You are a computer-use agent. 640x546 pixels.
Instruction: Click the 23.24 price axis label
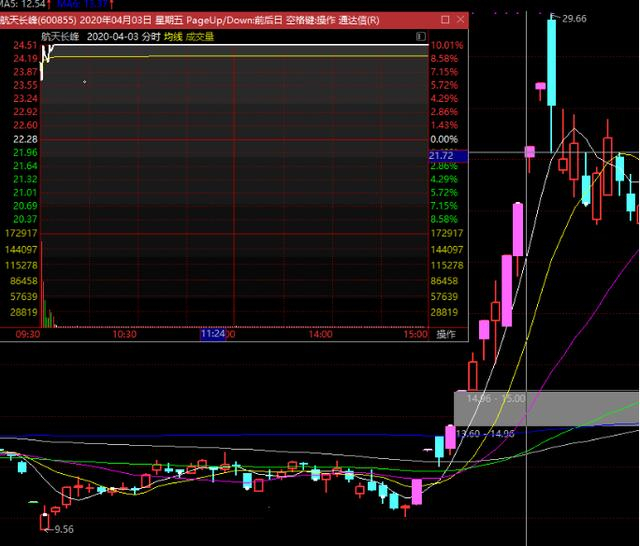click(25, 99)
